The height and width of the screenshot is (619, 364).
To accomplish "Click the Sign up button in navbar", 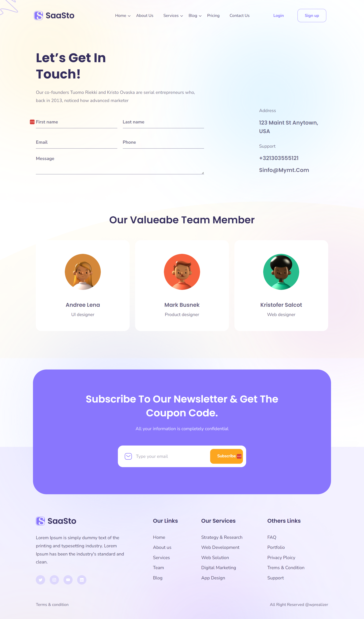I will pos(311,16).
